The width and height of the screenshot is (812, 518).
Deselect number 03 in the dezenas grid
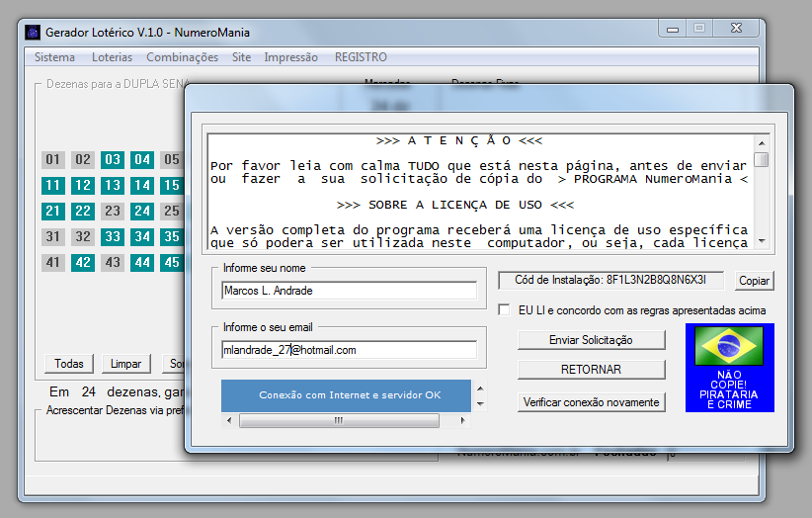click(113, 159)
